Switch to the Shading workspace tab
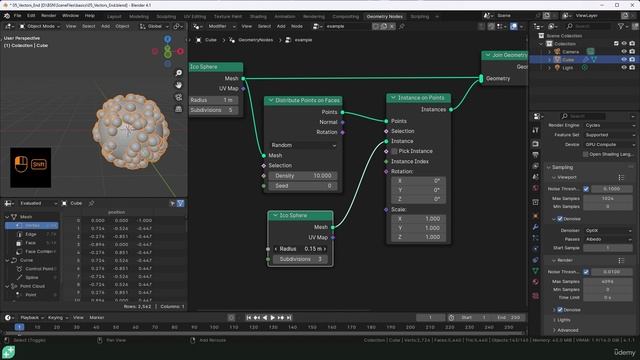The width and height of the screenshot is (640, 360). 258,16
